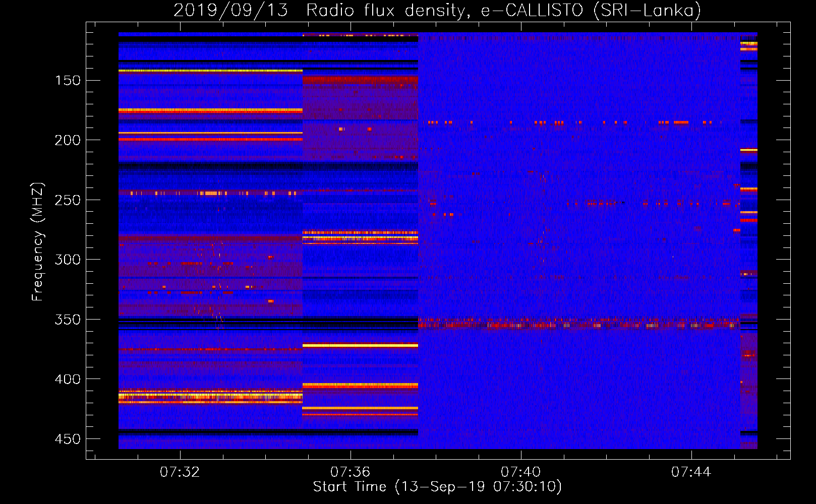The height and width of the screenshot is (504, 816).
Task: Click the 'Start Time (13-Sep-19 07:30:10)' label
Action: pyautogui.click(x=437, y=487)
